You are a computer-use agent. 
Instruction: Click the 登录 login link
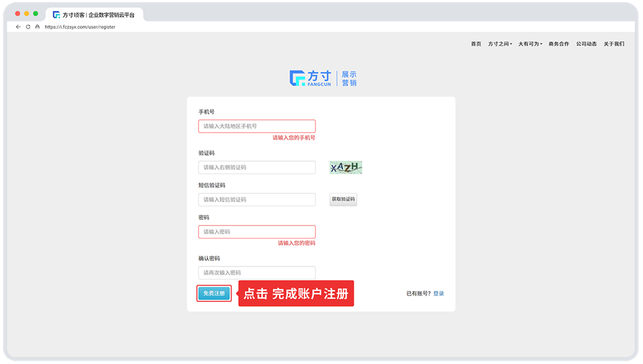439,294
